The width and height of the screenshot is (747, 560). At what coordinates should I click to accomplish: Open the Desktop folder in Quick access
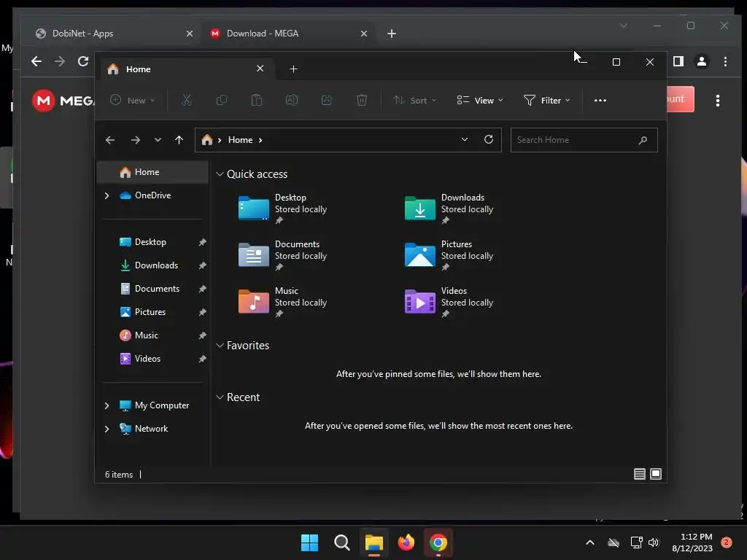click(282, 208)
